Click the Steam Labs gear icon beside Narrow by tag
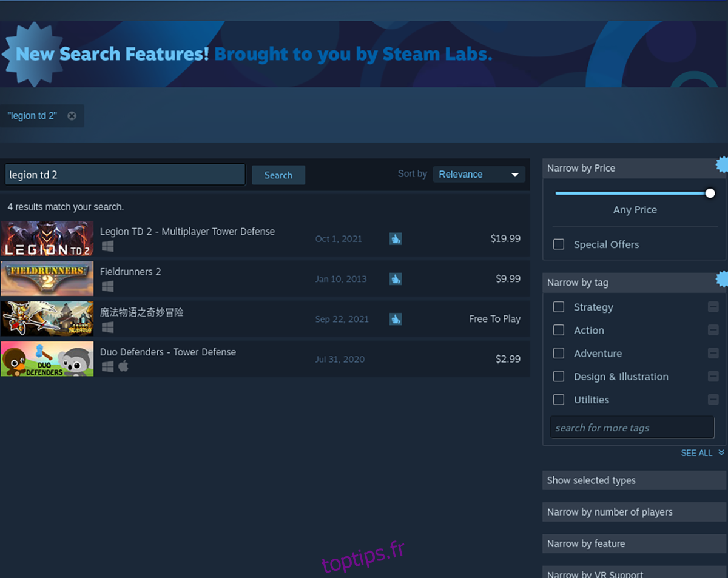 coord(722,279)
